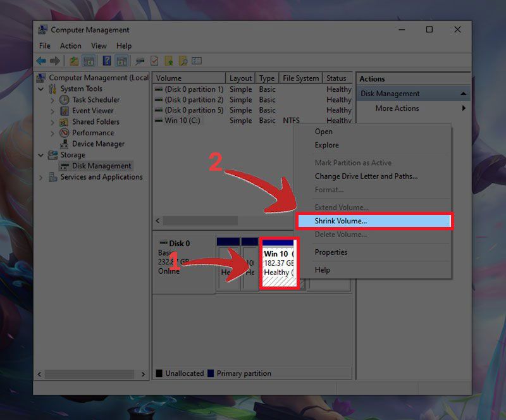Choose Help at bottom of context menu
506x420 pixels.
[x=373, y=270]
